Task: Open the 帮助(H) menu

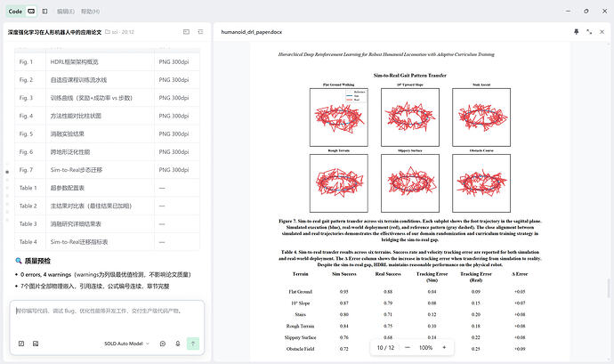Action: tap(90, 12)
